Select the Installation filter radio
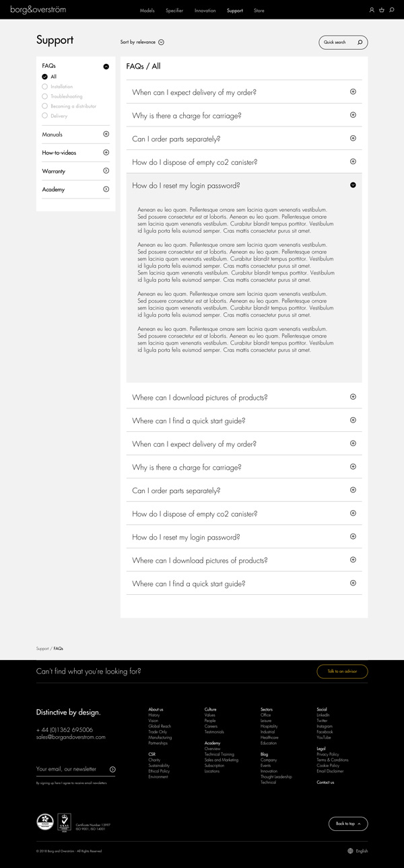Image resolution: width=404 pixels, height=868 pixels. (x=45, y=87)
